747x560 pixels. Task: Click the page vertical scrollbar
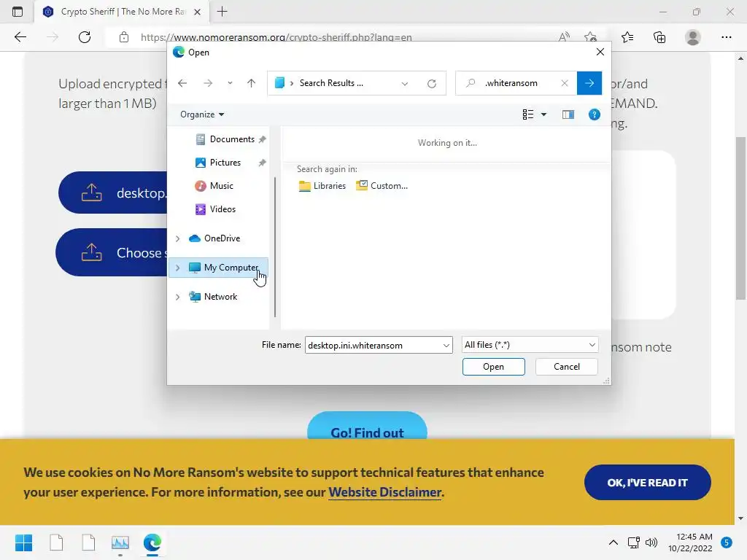coord(740,218)
